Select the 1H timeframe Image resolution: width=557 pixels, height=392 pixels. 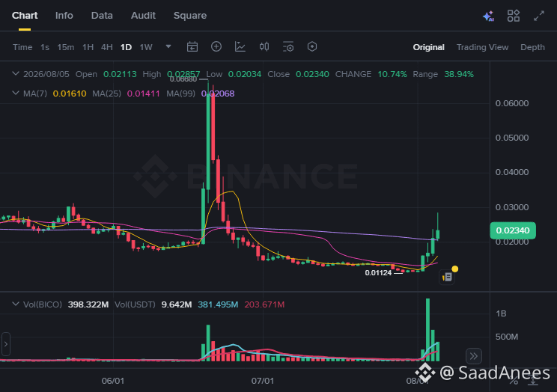[88, 47]
